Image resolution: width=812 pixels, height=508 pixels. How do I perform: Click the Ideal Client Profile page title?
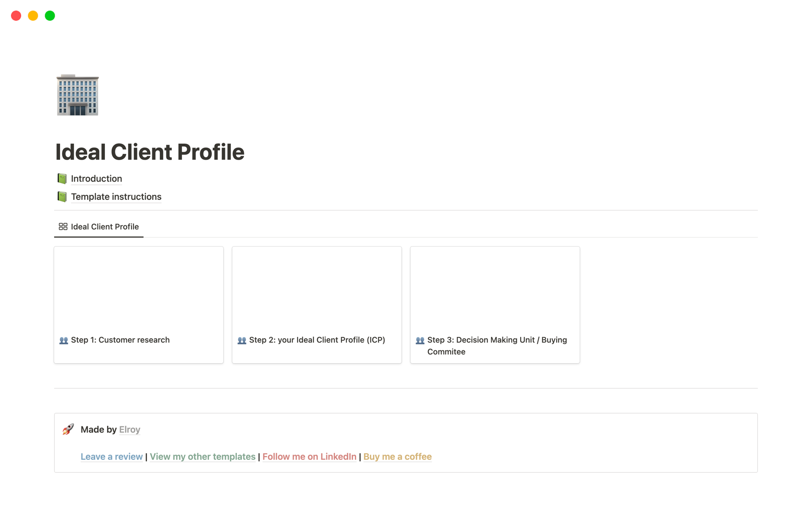[150, 152]
